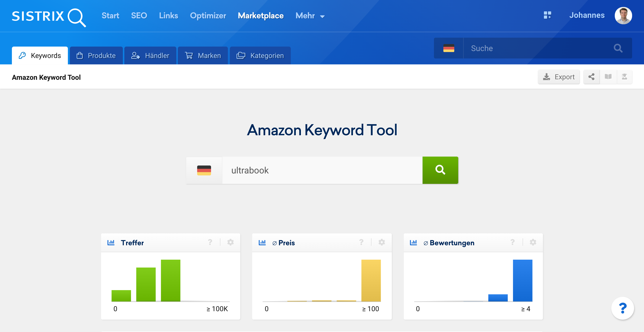Open Treffer box settings gear
The height and width of the screenshot is (332, 644).
point(230,242)
